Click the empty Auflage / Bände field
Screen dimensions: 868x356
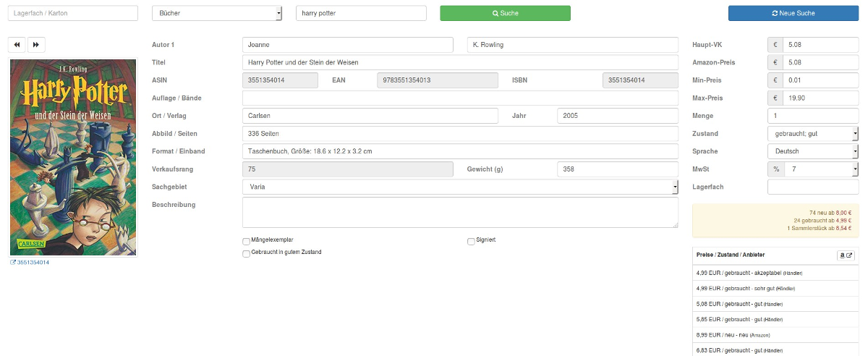click(460, 98)
